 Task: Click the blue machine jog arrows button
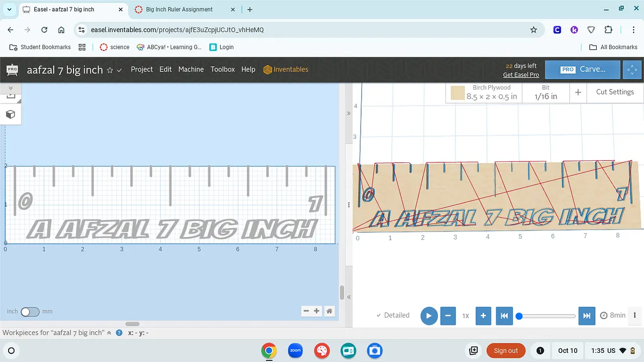[x=632, y=69]
